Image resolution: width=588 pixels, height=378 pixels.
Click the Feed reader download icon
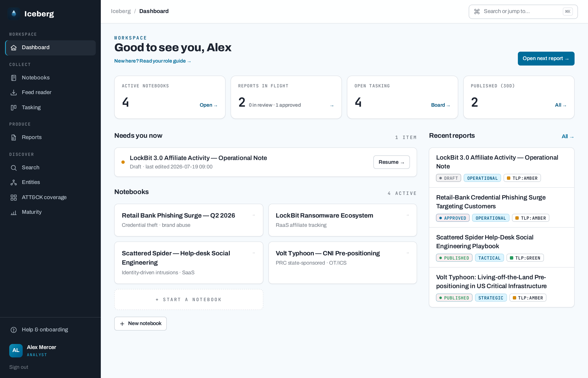tap(14, 93)
